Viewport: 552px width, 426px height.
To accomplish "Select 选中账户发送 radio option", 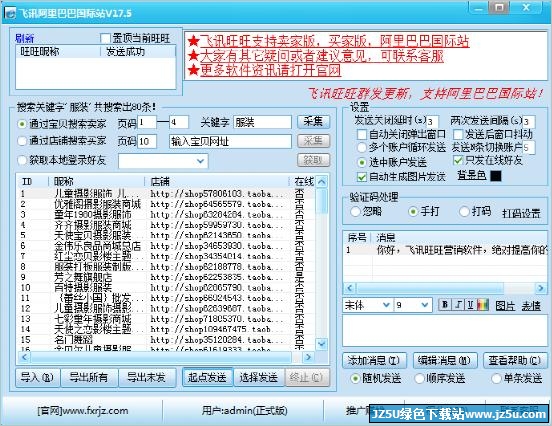I will point(362,162).
